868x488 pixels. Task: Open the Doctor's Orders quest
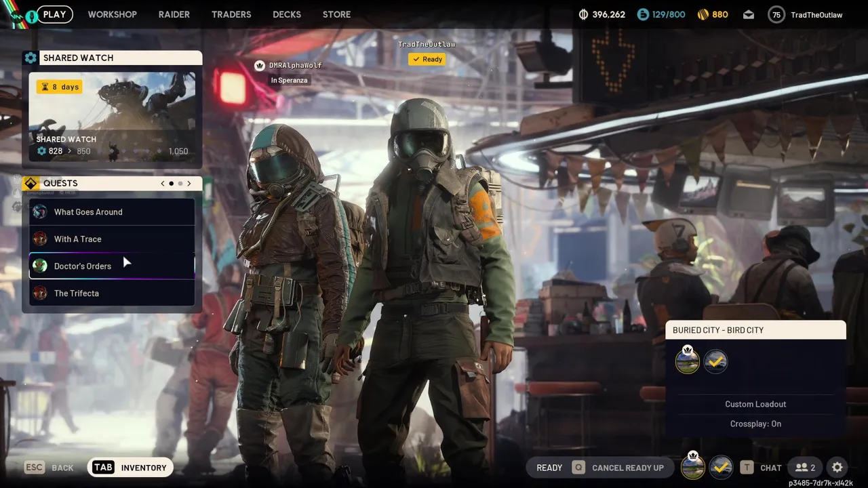[x=112, y=266]
